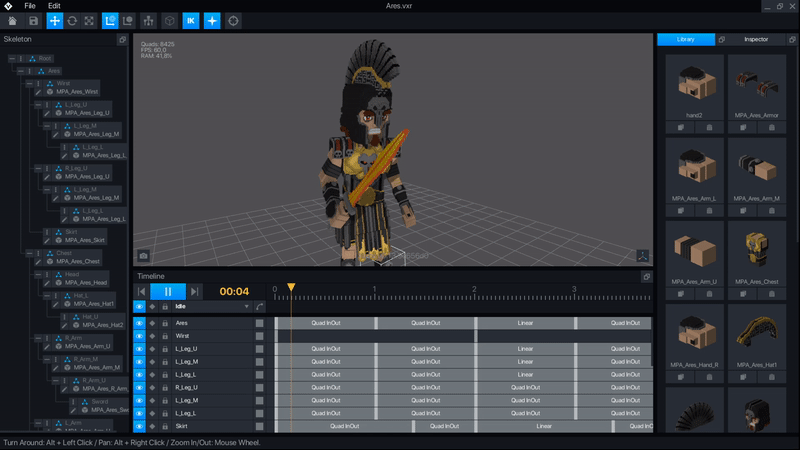Select the Linear segment on Ares track
Screen dimensions: 800x450
click(525, 323)
